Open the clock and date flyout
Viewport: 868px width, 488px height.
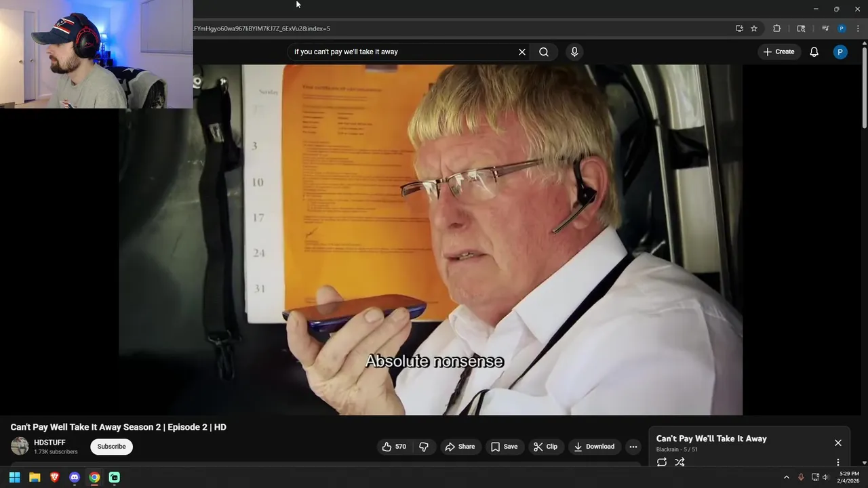tap(849, 477)
